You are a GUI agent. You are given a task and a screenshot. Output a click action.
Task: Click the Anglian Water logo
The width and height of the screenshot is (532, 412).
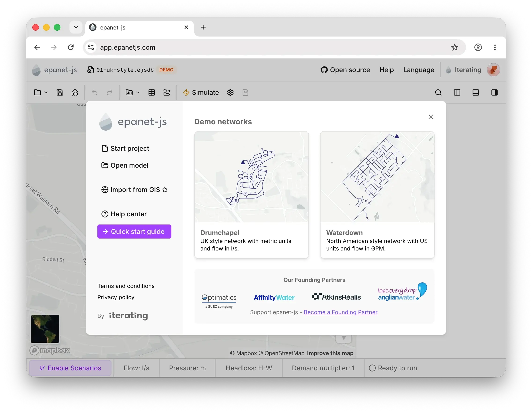tap(403, 292)
